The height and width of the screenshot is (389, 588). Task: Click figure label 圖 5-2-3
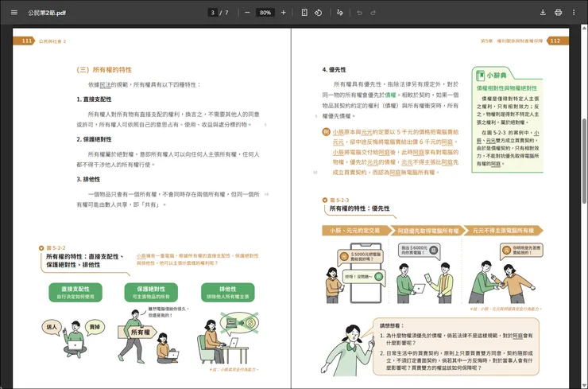point(339,200)
